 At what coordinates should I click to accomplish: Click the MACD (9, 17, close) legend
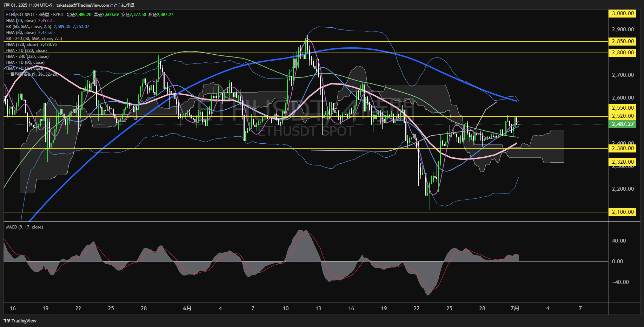click(x=25, y=227)
